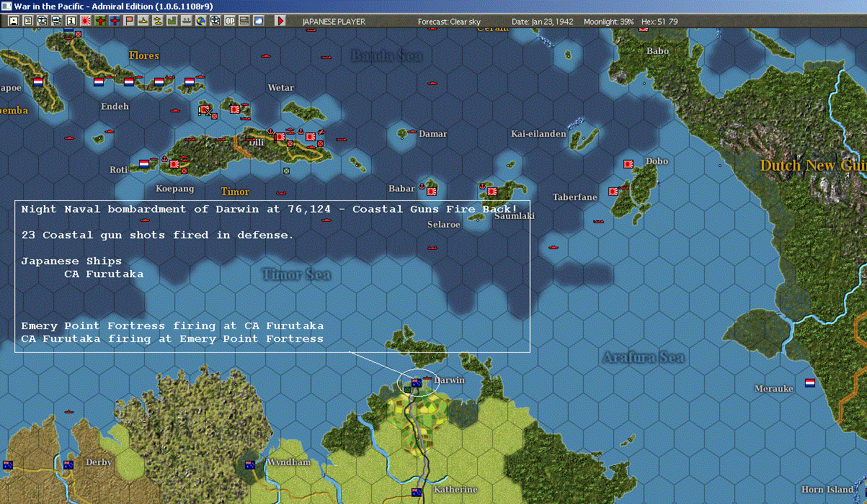The height and width of the screenshot is (504, 867).
Task: Select the Japanese flag at Babar
Action: click(x=432, y=192)
